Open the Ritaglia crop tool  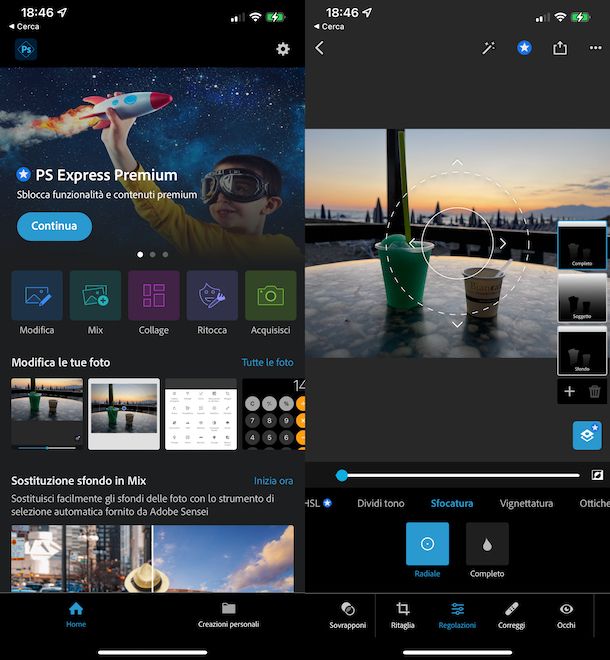point(402,615)
